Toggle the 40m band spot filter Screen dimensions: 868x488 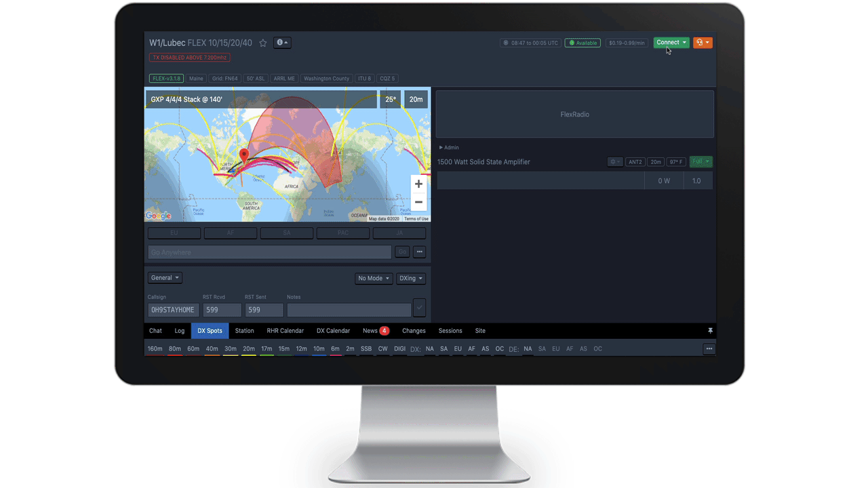pyautogui.click(x=212, y=349)
